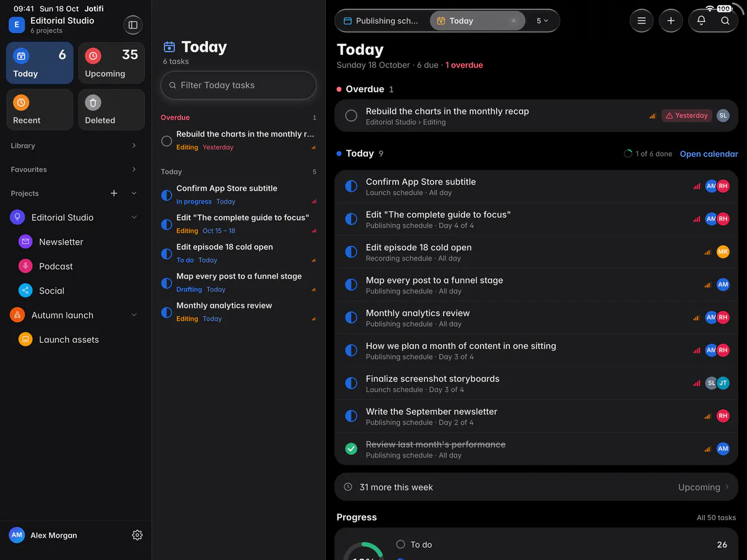Check off Rebuild the charts in middle task list
The width and height of the screenshot is (747, 560).
point(166,141)
